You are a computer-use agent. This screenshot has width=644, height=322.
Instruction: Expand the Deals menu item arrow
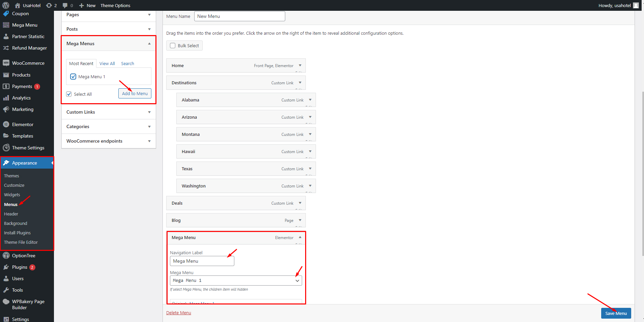pyautogui.click(x=300, y=203)
